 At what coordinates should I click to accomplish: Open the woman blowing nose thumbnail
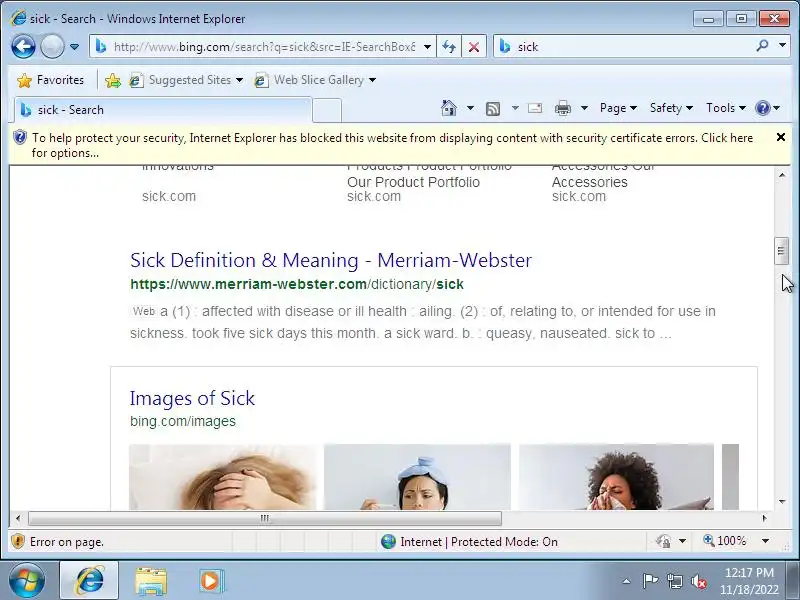616,477
